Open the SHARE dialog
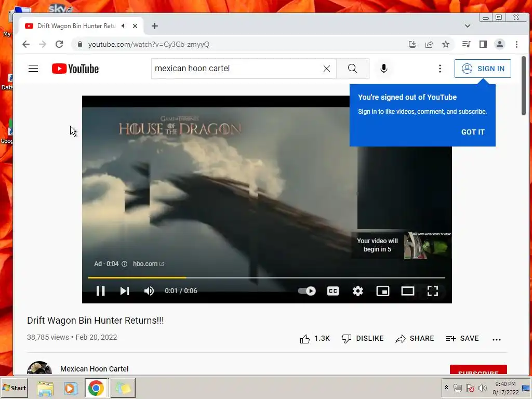Screen dimensions: 532x399 click(415, 338)
